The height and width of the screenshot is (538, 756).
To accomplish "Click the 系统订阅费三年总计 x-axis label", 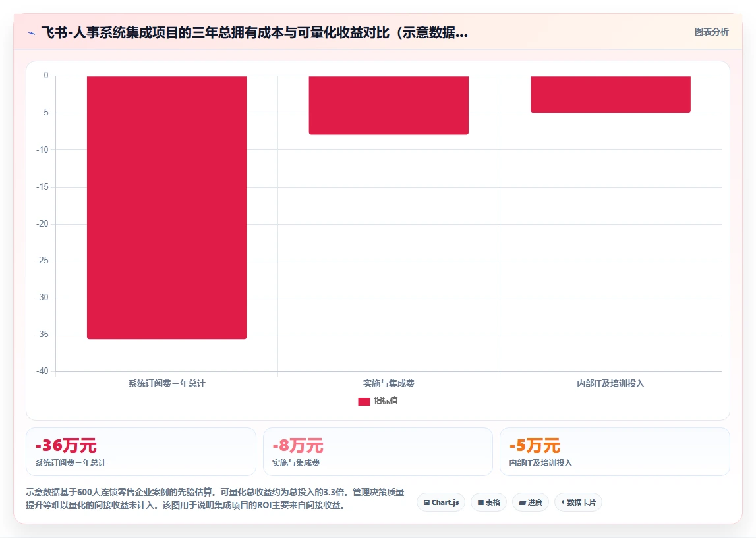I will [x=167, y=383].
